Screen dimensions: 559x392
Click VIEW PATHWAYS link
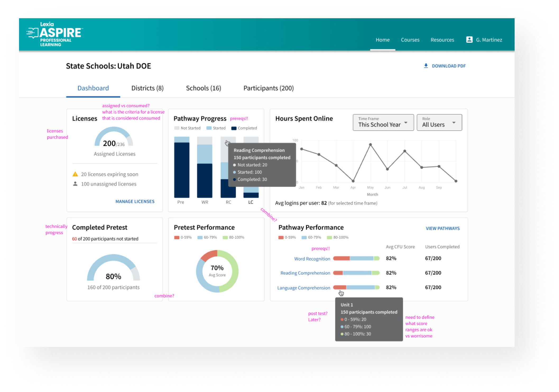click(443, 228)
